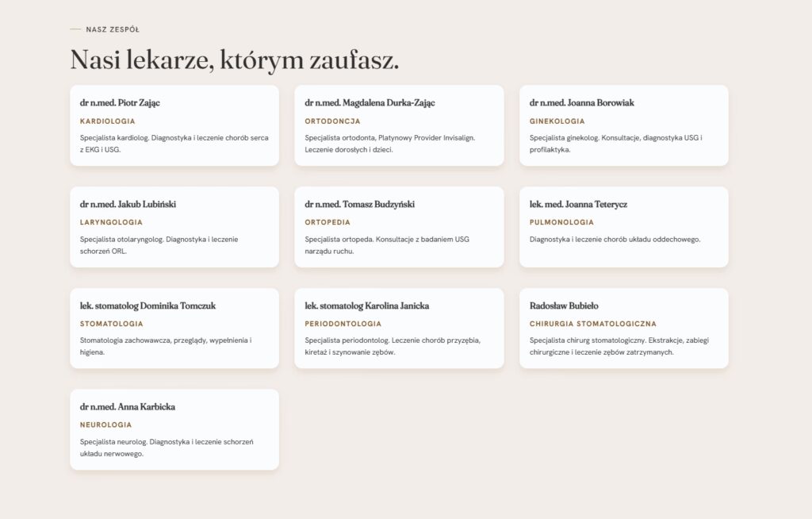The width and height of the screenshot is (812, 519).
Task: Click the "NASZ ZESPÓŁ" section label
Action: pos(113,29)
